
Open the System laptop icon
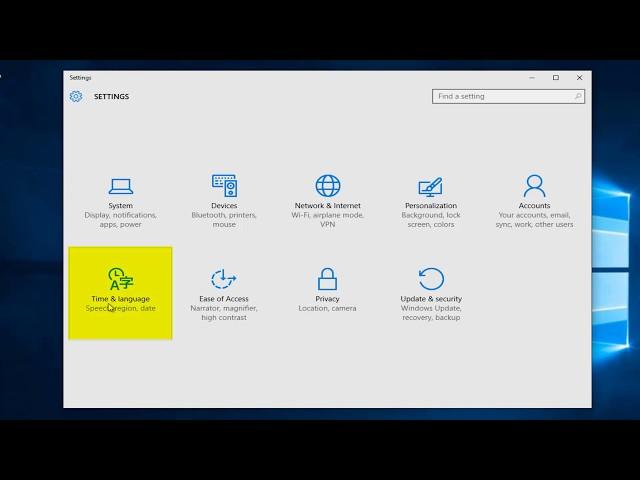click(121, 187)
